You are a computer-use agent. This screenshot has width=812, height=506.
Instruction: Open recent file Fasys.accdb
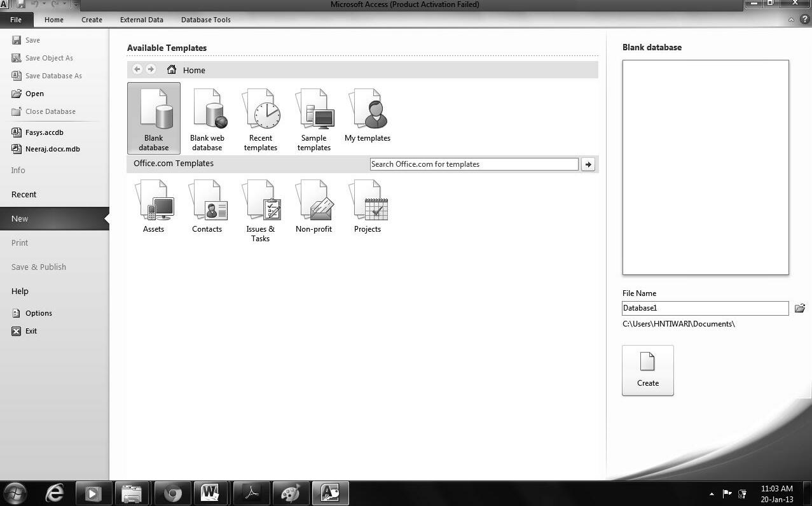[38, 132]
